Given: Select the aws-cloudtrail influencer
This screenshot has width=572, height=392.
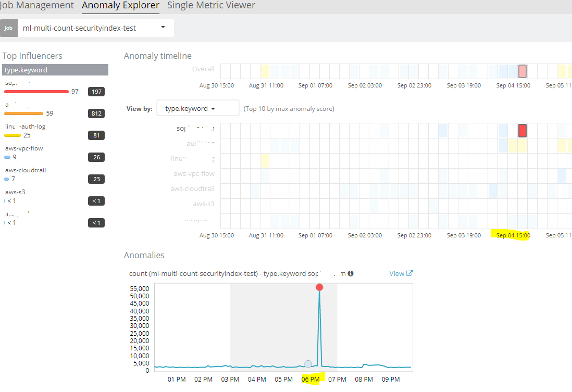Looking at the screenshot, I should click(x=26, y=170).
